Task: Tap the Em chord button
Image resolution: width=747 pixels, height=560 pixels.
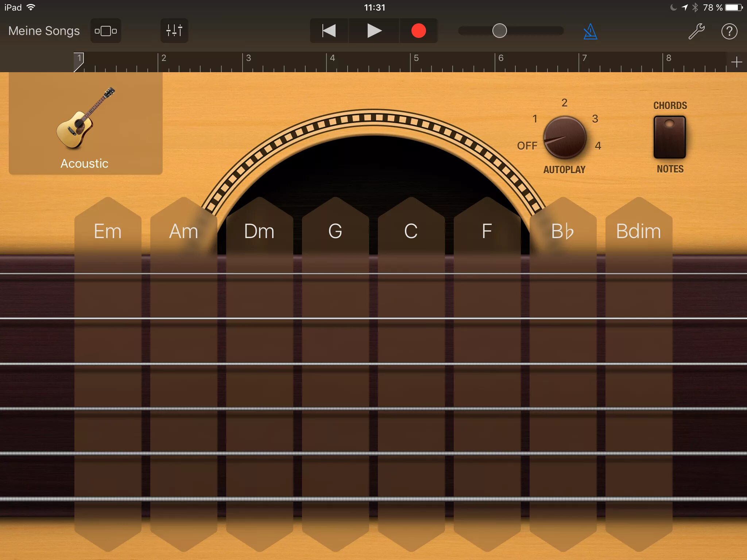Action: tap(109, 229)
